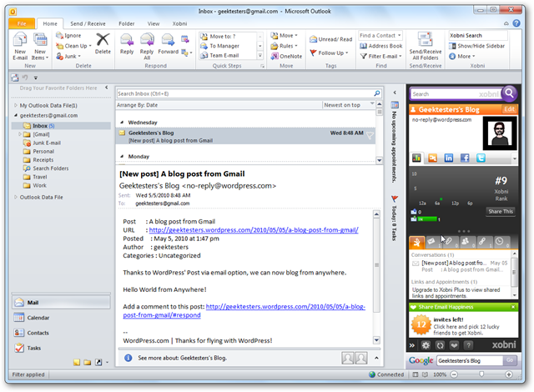Image resolution: width=534 pixels, height=392 pixels.
Task: Open the Clean Up dropdown
Action: [x=74, y=46]
